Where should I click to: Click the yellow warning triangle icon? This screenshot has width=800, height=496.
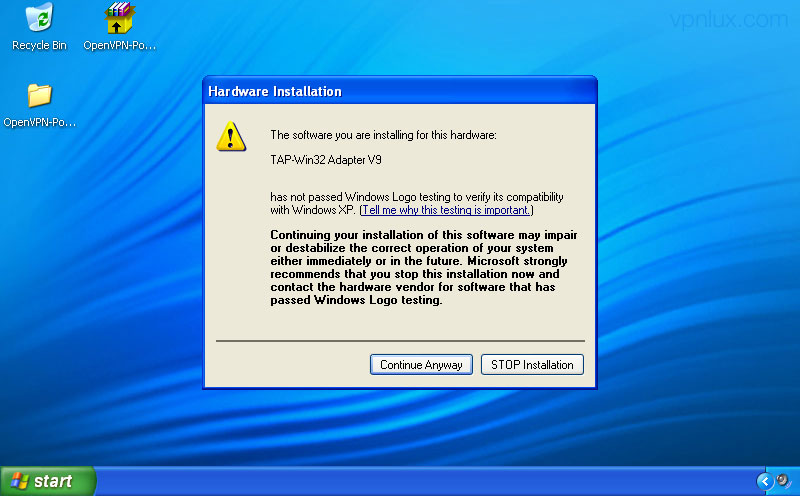pos(231,137)
